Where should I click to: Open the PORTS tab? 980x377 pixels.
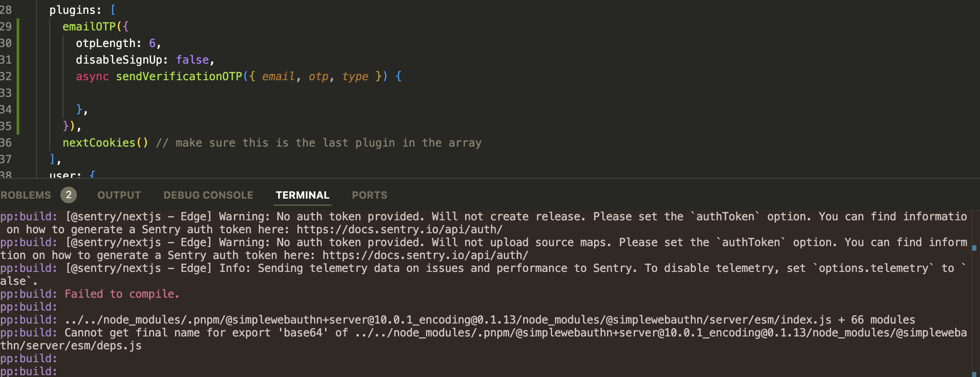point(369,194)
